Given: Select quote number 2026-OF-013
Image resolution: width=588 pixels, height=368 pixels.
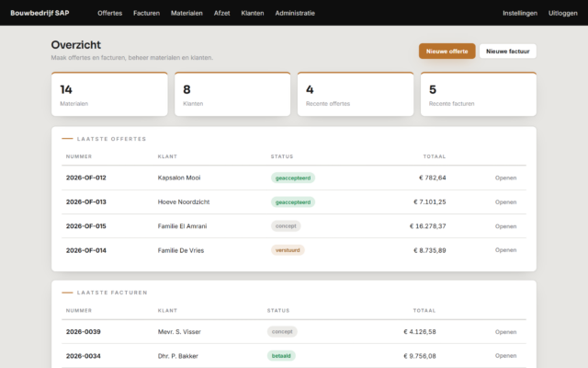Looking at the screenshot, I should pos(85,201).
